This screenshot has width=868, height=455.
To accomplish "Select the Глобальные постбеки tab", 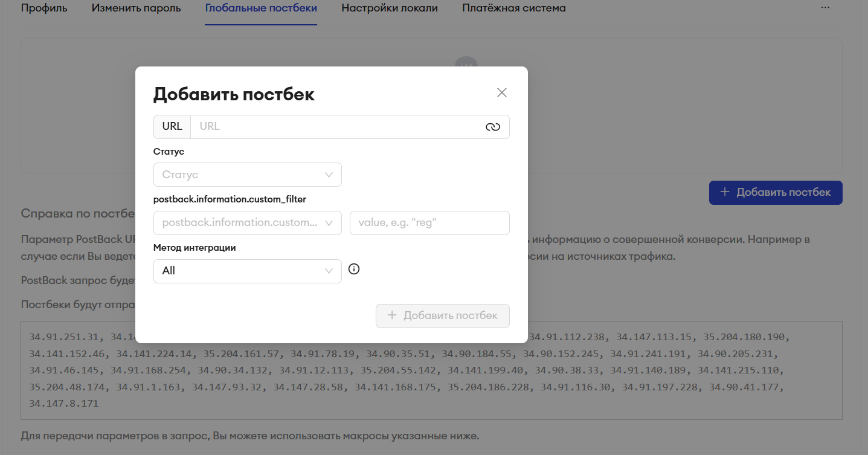I will (x=261, y=8).
